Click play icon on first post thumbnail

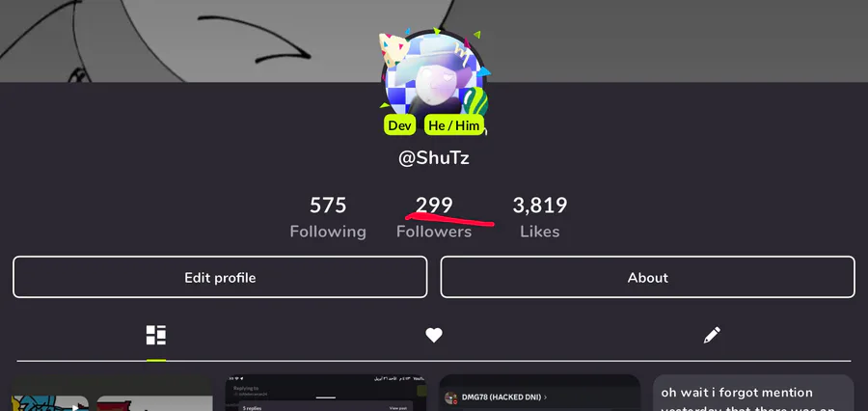point(76,406)
